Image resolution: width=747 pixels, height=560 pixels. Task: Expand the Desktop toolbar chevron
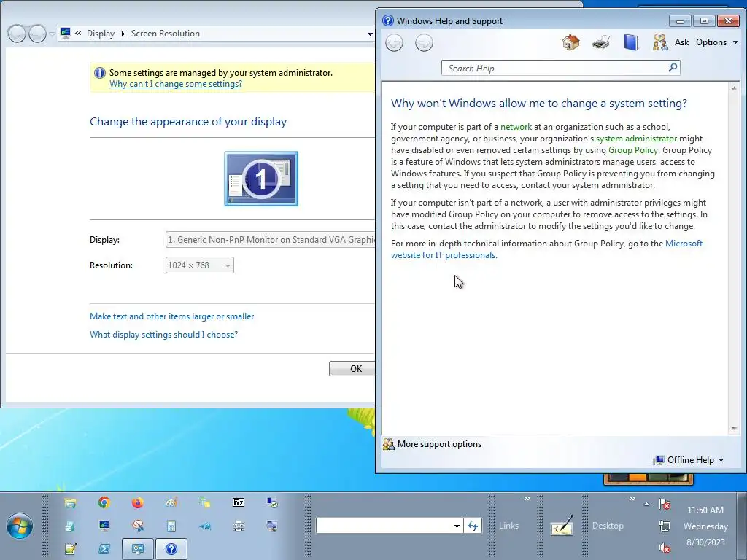click(632, 499)
